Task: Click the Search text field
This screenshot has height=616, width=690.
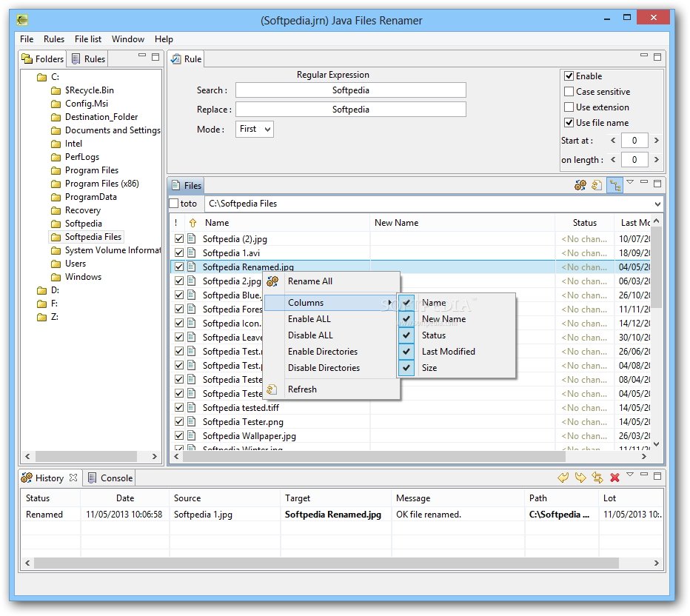Action: [x=351, y=90]
